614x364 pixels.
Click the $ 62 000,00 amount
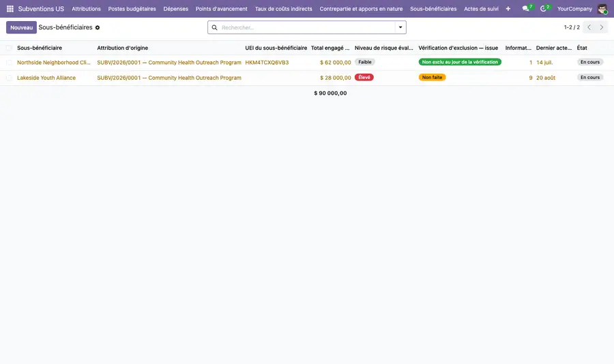point(336,62)
